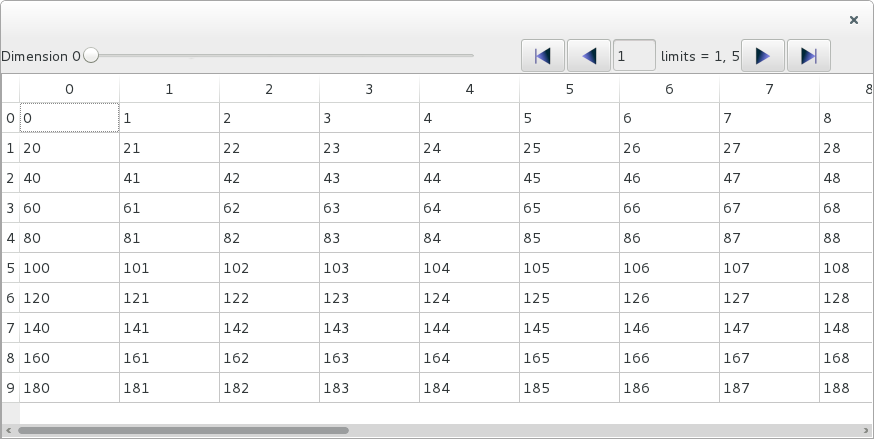The image size is (874, 439).
Task: Click the Dimension 0 slider handle
Action: pos(91,56)
